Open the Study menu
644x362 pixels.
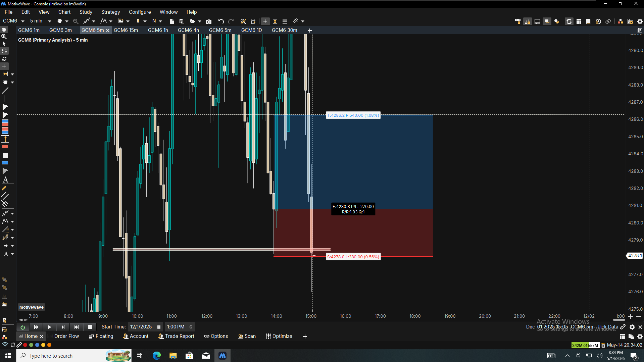[x=86, y=12]
